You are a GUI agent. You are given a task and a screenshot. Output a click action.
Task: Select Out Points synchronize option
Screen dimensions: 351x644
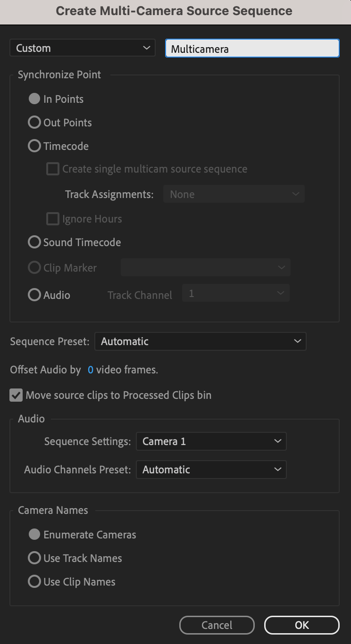tap(34, 123)
